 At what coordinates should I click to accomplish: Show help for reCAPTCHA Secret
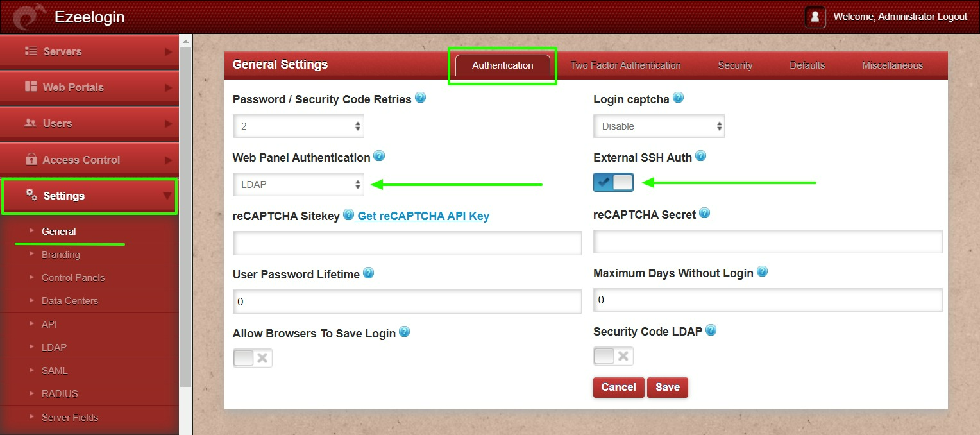pyautogui.click(x=704, y=213)
